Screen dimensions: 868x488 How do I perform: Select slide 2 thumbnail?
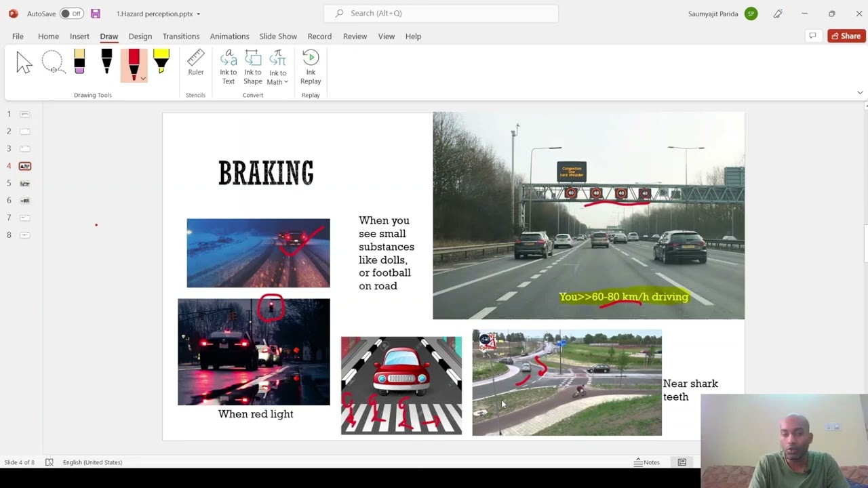pyautogui.click(x=25, y=131)
